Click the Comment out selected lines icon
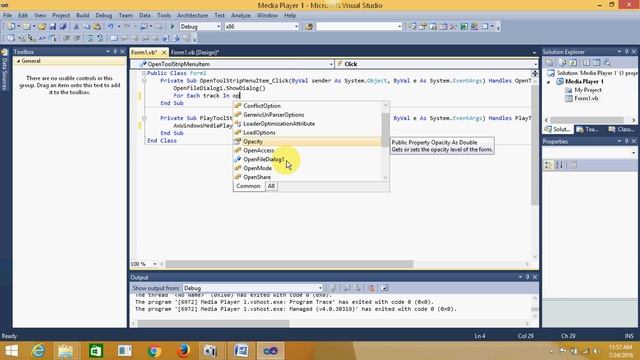640x360 pixels. [89, 38]
